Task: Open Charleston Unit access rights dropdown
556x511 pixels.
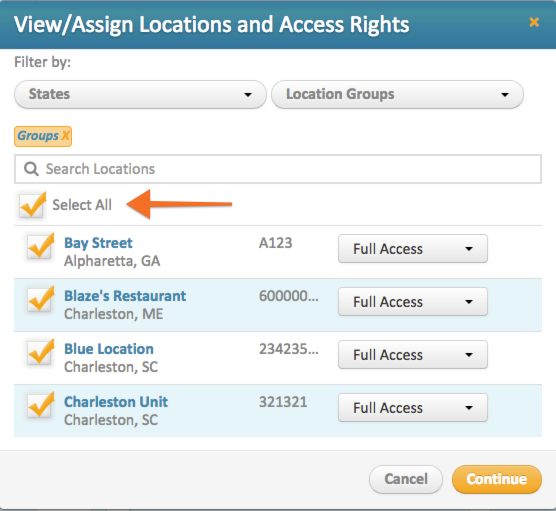Action: (413, 407)
